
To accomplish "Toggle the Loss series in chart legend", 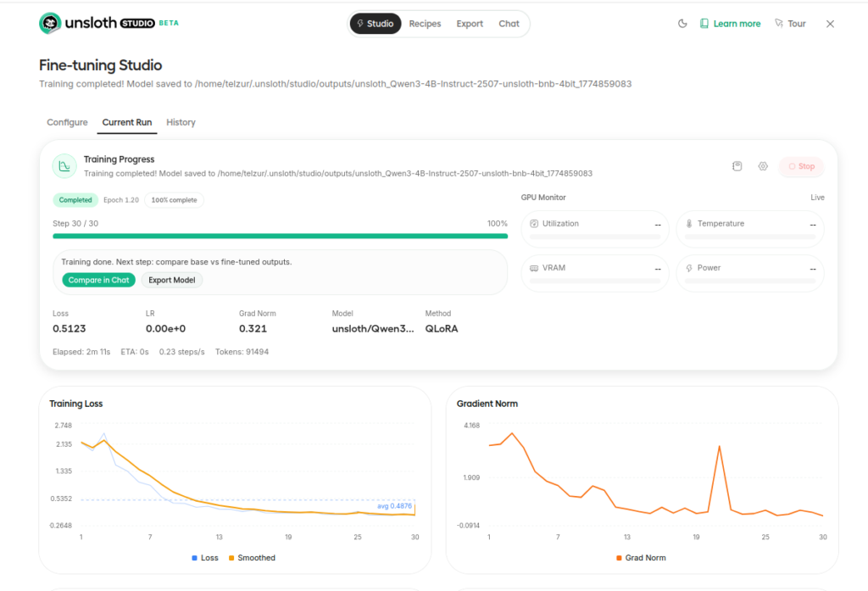I will 204,558.
